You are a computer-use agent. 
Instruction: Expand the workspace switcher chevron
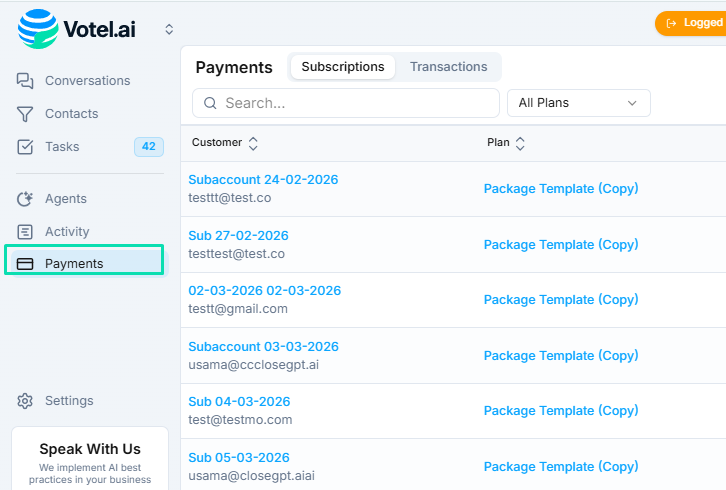[169, 30]
